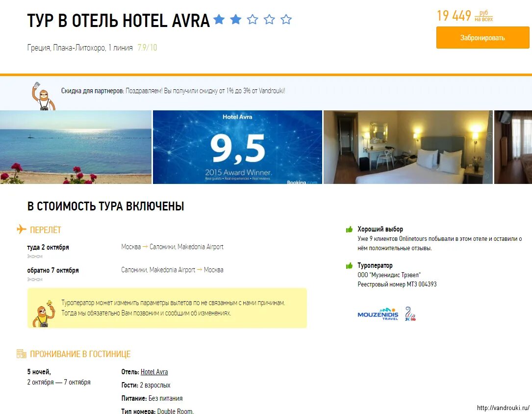Click the Москва → Салоники route text
Screen dimensions: 532x414
173,247
